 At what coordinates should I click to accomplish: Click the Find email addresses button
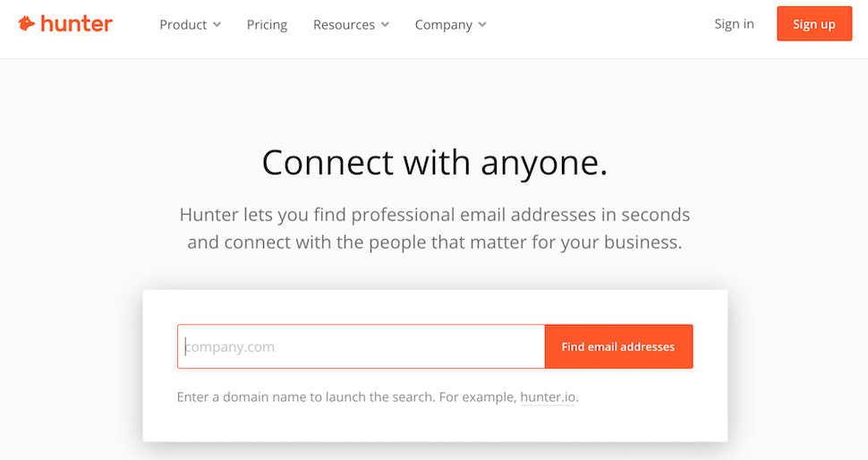click(618, 346)
